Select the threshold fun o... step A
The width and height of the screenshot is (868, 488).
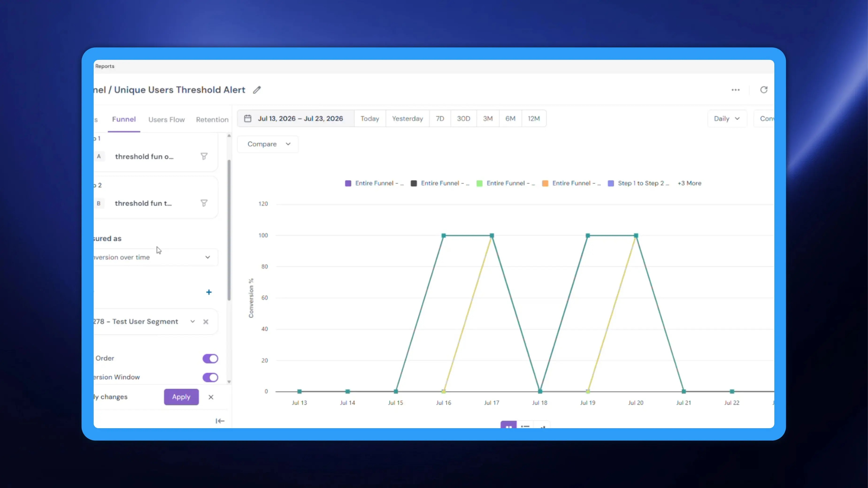[144, 156]
